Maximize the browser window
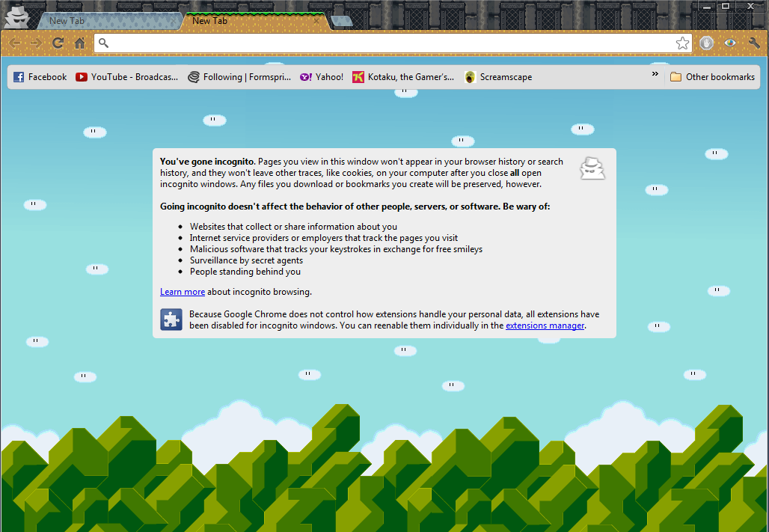 click(726, 7)
